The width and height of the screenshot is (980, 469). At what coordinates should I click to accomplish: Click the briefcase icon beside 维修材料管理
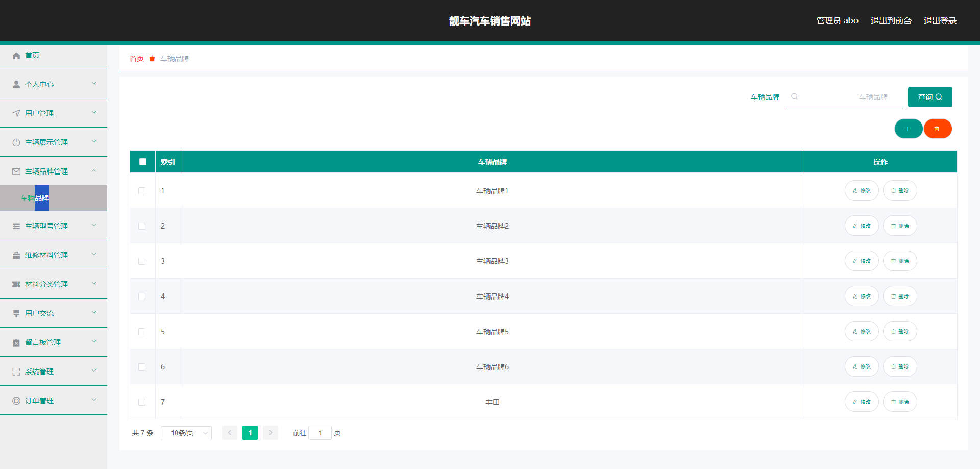(16, 255)
